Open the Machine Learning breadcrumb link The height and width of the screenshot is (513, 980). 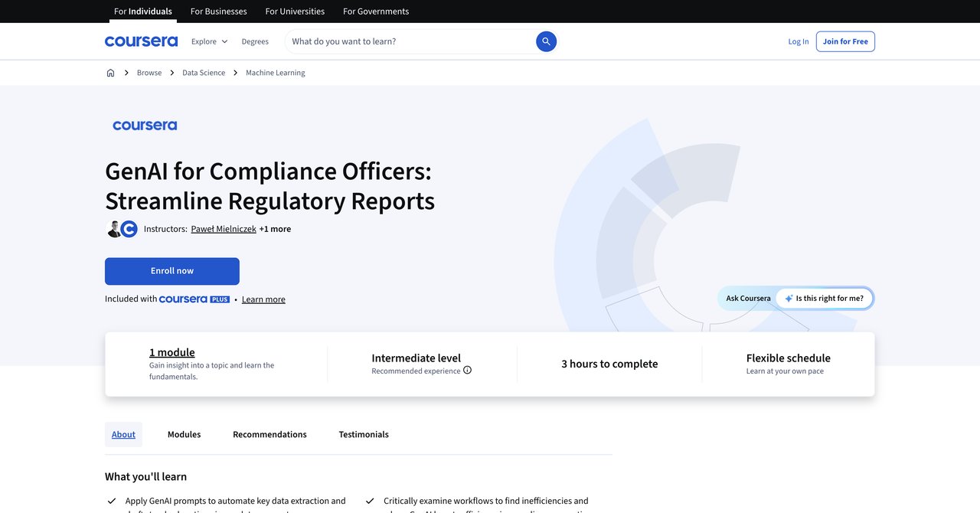(276, 73)
